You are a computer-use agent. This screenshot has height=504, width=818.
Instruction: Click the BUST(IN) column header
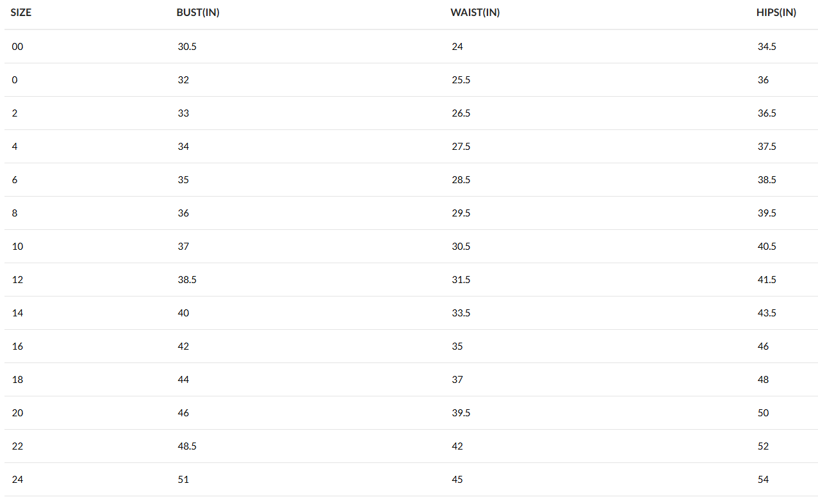coord(198,13)
